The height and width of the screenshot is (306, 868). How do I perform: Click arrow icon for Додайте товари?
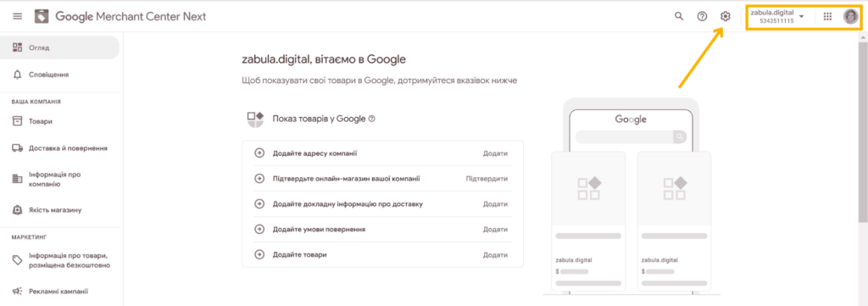259,254
